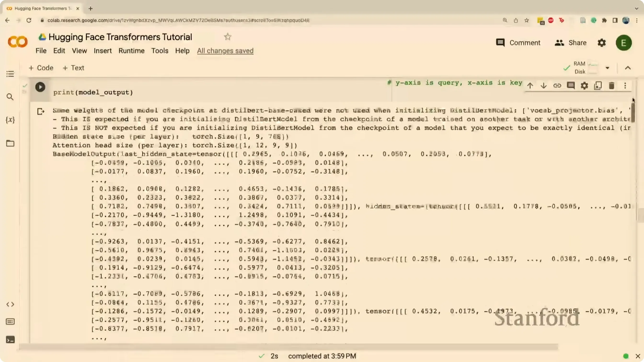Share the notebook
The width and height of the screenshot is (644, 362).
570,43
